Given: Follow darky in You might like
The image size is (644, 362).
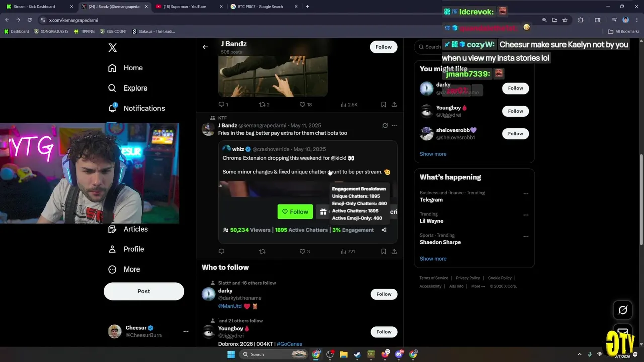Looking at the screenshot, I should (x=515, y=88).
